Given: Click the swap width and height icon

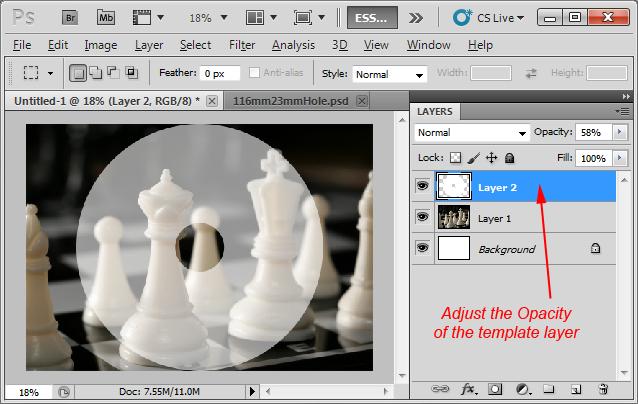Looking at the screenshot, I should [x=531, y=73].
